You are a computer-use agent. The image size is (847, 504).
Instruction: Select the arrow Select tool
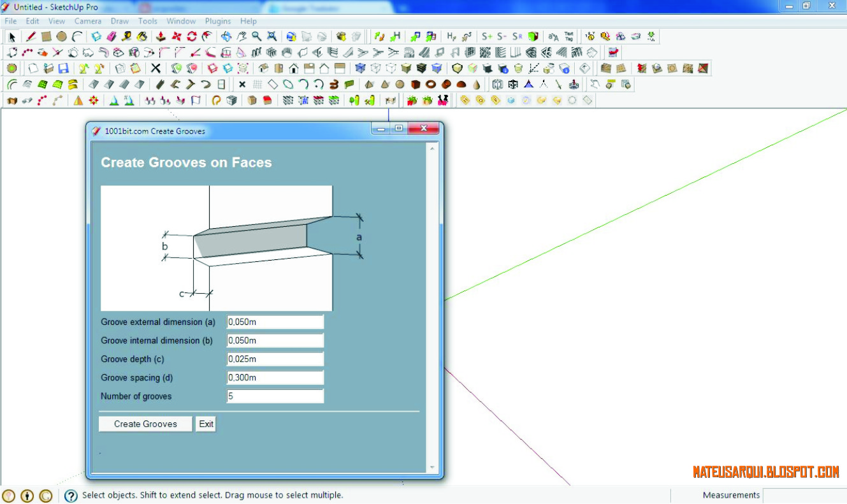point(12,36)
